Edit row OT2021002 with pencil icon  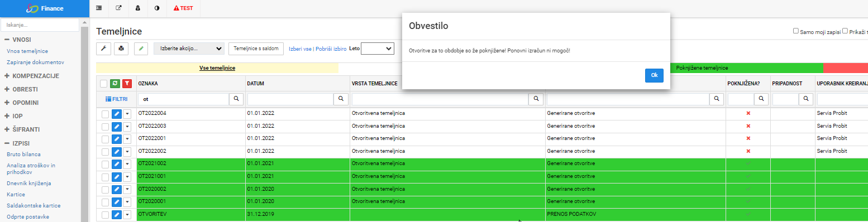pos(117,164)
